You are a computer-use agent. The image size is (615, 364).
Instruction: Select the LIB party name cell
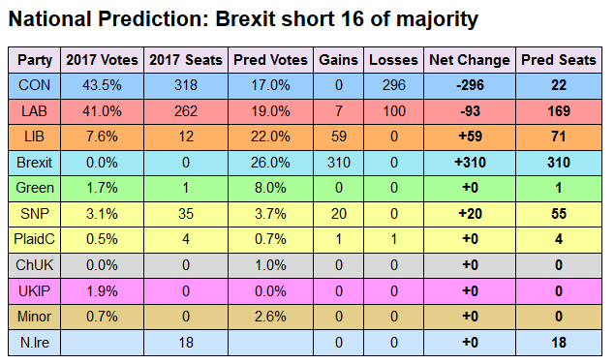click(x=35, y=136)
